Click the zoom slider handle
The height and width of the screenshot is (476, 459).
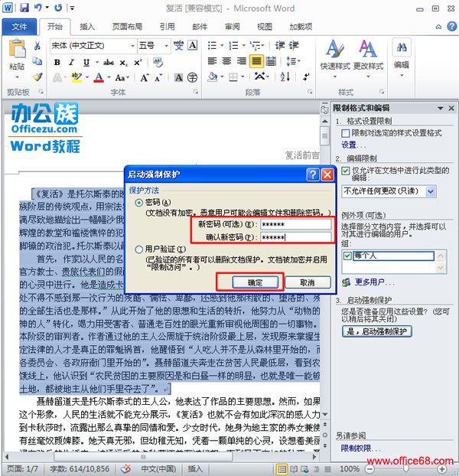tap(405, 469)
